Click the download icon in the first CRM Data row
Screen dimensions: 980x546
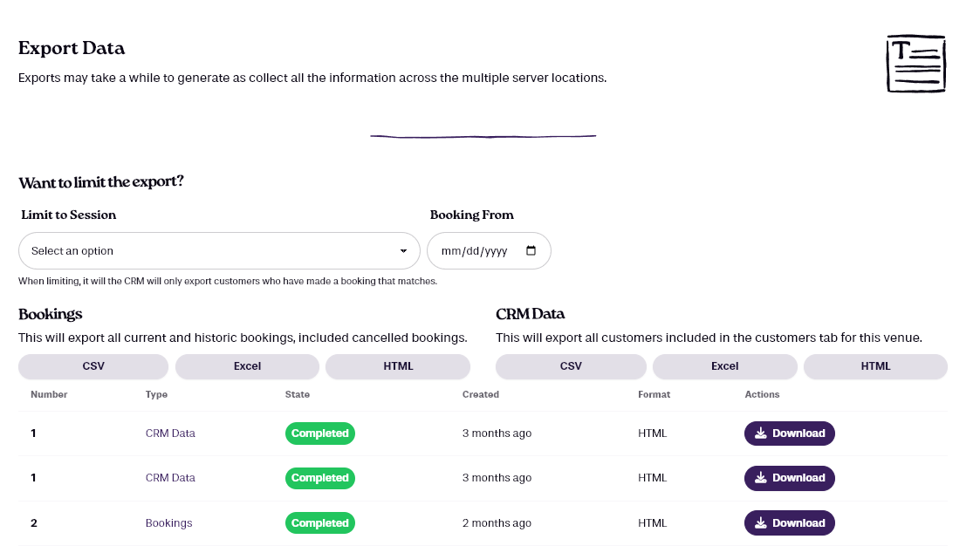[x=761, y=433]
